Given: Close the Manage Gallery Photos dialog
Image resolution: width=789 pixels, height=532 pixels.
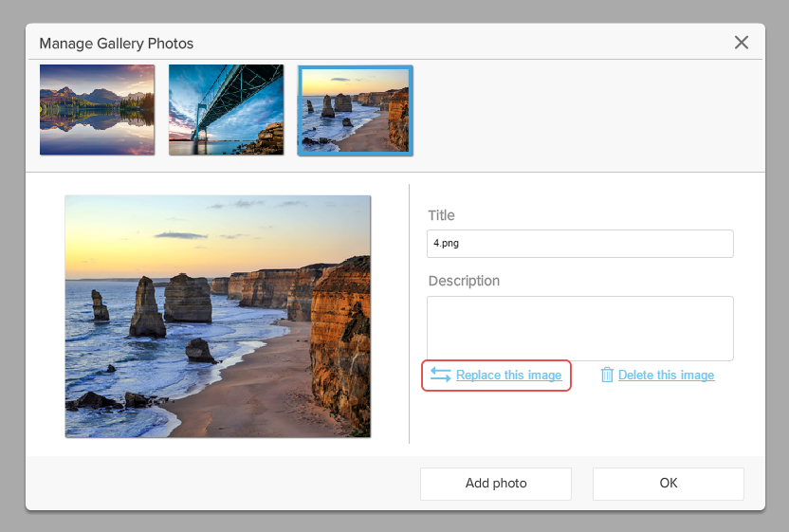Looking at the screenshot, I should [742, 43].
